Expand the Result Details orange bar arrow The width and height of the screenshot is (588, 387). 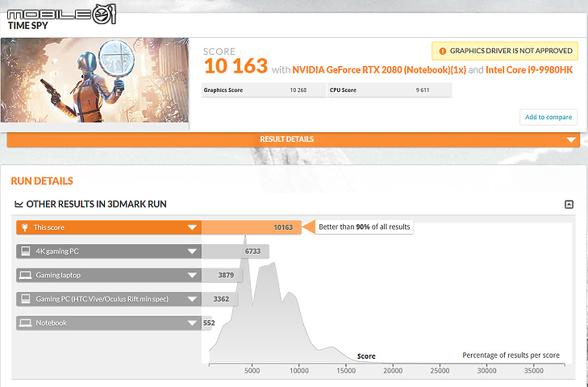[571, 139]
